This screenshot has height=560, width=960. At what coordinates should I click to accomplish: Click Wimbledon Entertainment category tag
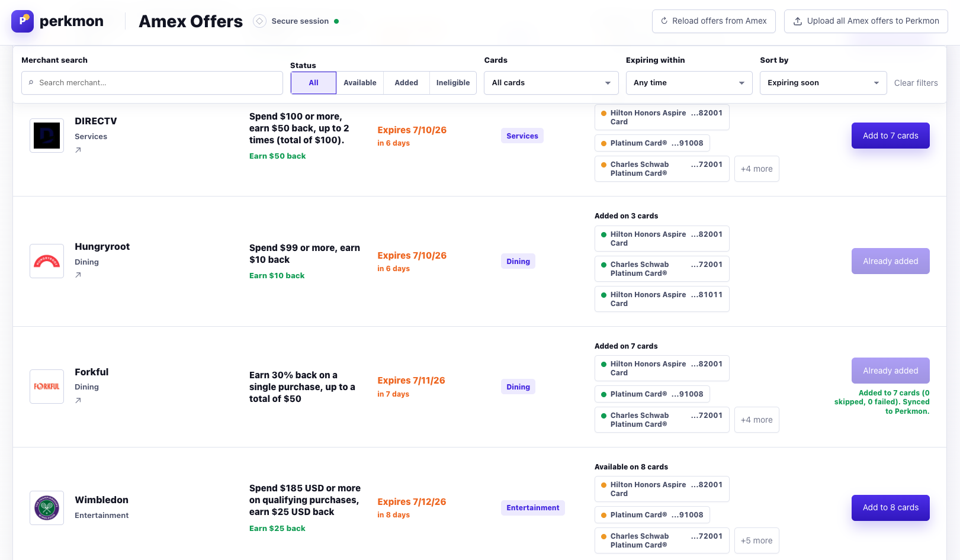point(532,508)
